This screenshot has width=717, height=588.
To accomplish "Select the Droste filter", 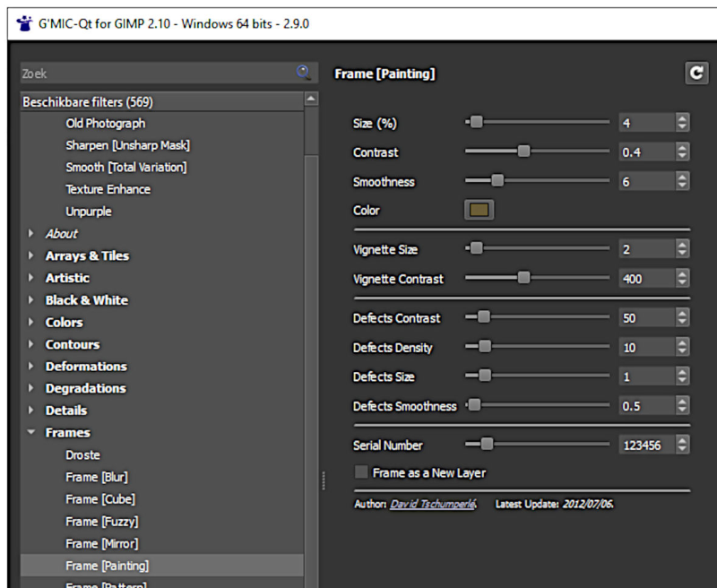I will pos(82,455).
